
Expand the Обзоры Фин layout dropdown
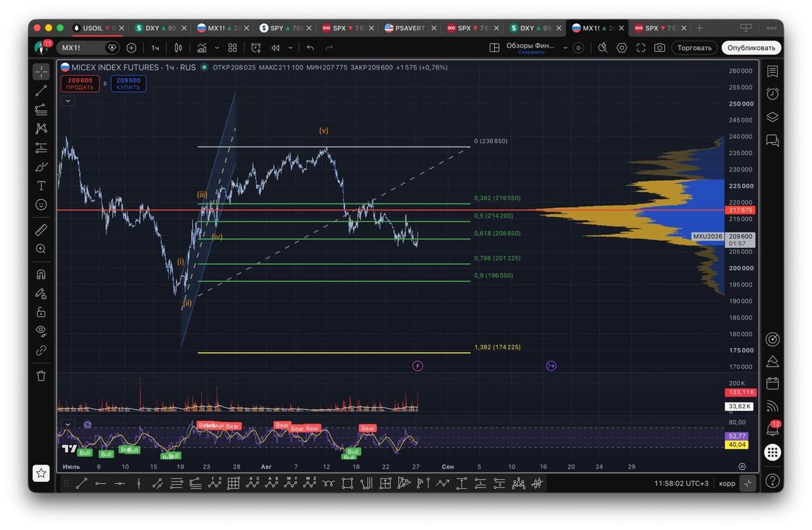pyautogui.click(x=565, y=48)
